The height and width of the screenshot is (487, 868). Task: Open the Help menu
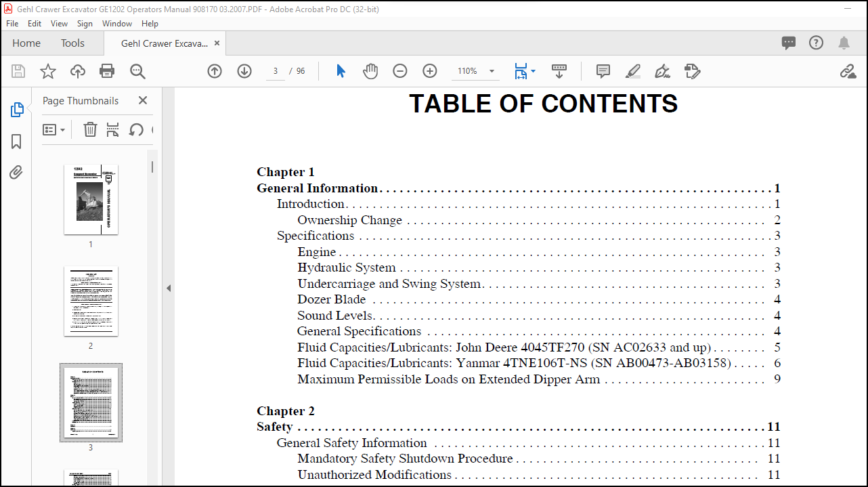tap(150, 23)
